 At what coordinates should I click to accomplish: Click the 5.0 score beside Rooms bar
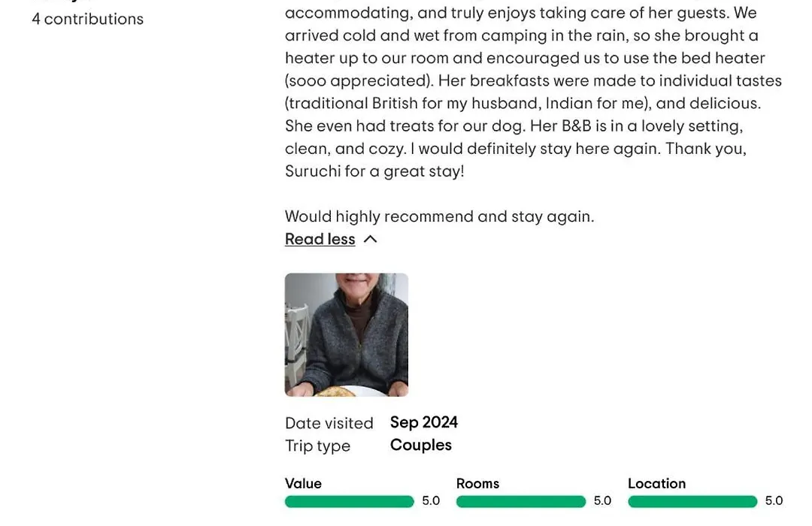point(602,501)
